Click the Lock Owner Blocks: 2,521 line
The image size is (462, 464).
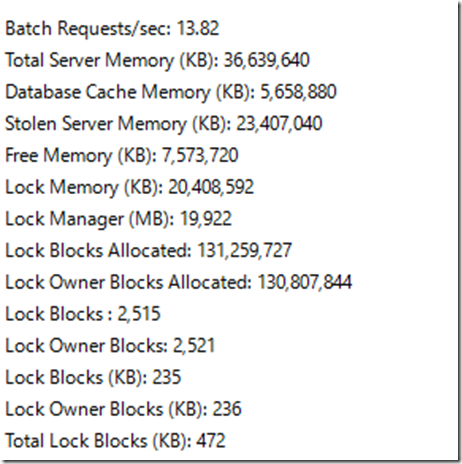point(110,346)
